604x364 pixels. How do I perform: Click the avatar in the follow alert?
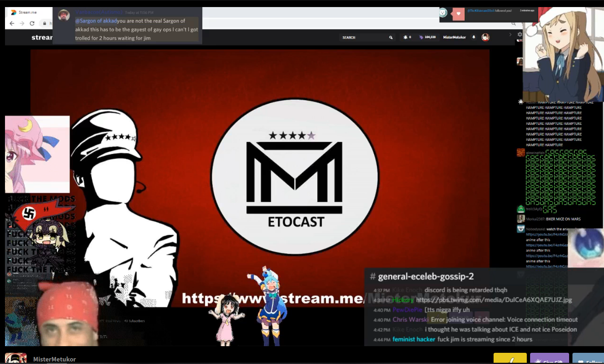(x=443, y=13)
